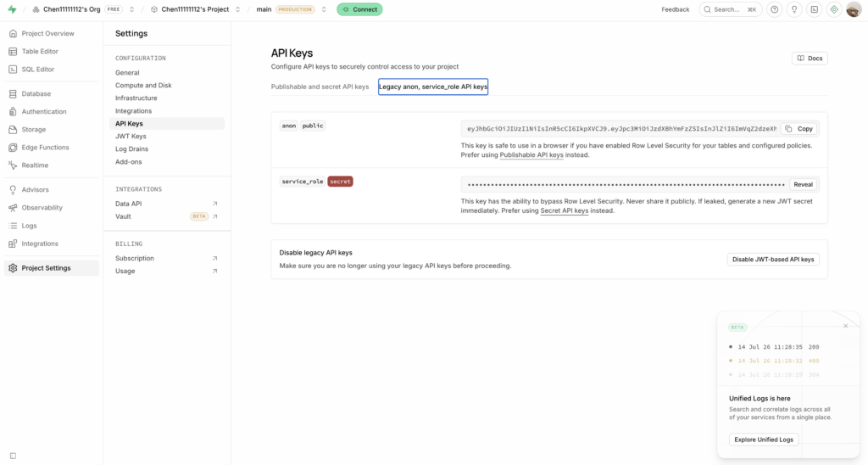Open JWT Keys settings
The width and height of the screenshot is (868, 465).
[x=131, y=137]
